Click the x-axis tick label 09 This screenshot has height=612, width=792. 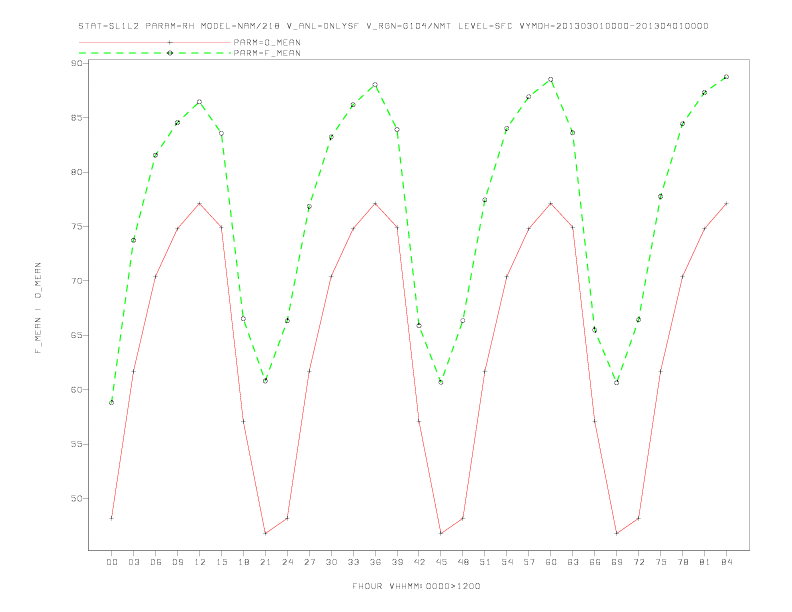(x=178, y=562)
